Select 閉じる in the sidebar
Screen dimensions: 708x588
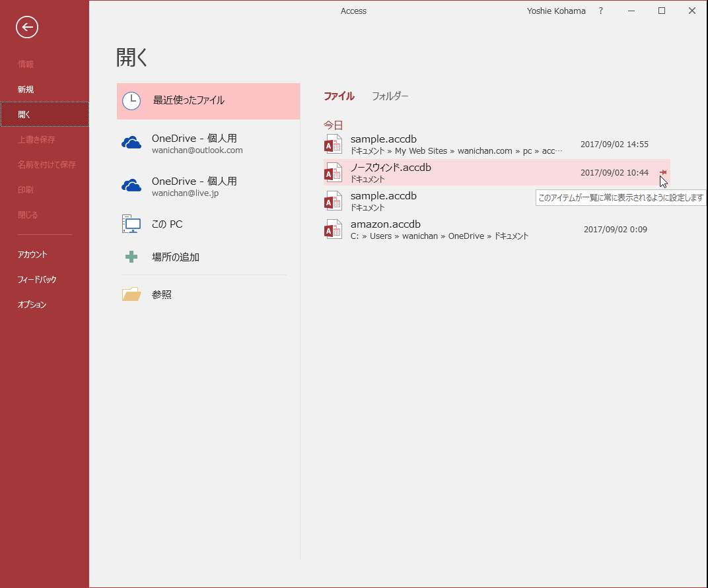[28, 214]
